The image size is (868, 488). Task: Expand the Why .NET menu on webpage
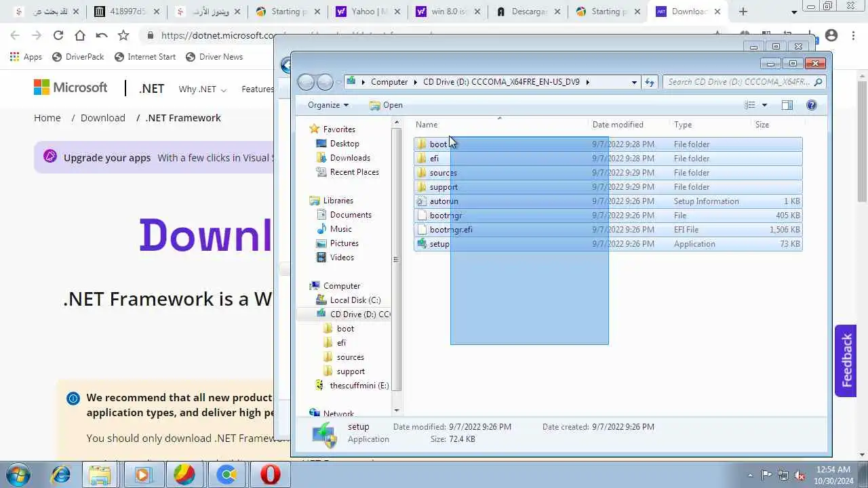[202, 89]
